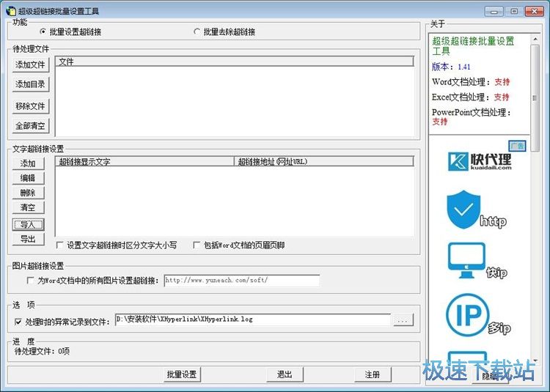Click the 广告 badge on the ad

click(x=517, y=145)
